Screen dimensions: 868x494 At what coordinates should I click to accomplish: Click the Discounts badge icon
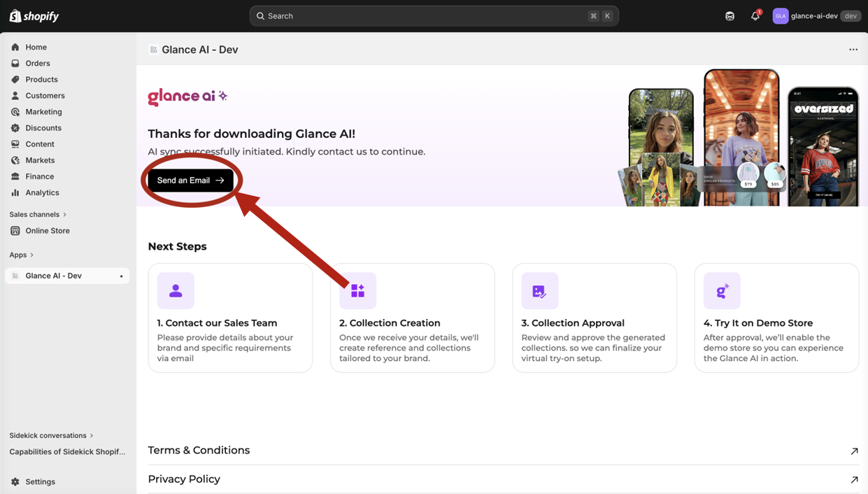[x=15, y=128]
